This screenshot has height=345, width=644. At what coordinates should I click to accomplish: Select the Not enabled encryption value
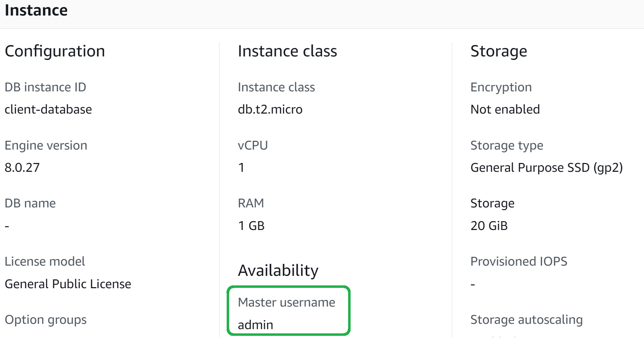[505, 110]
